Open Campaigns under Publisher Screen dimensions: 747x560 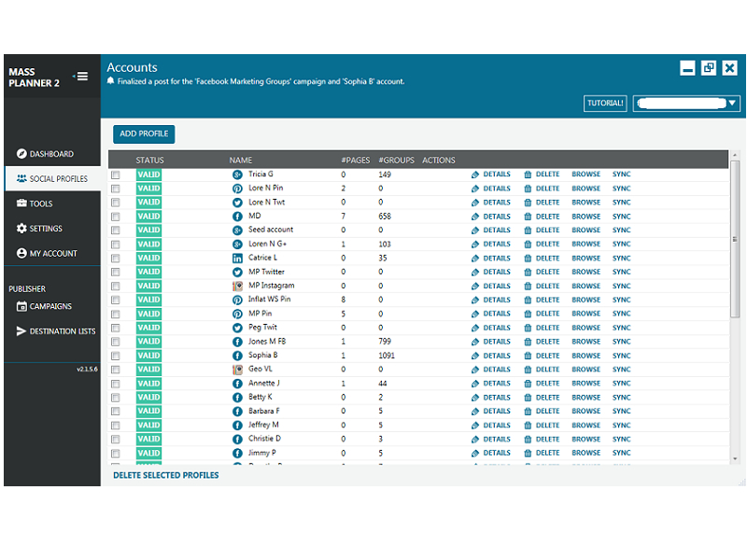[44, 306]
